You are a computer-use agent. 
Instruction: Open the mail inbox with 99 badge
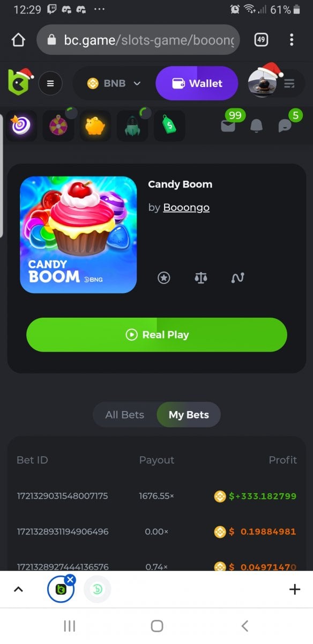229,125
